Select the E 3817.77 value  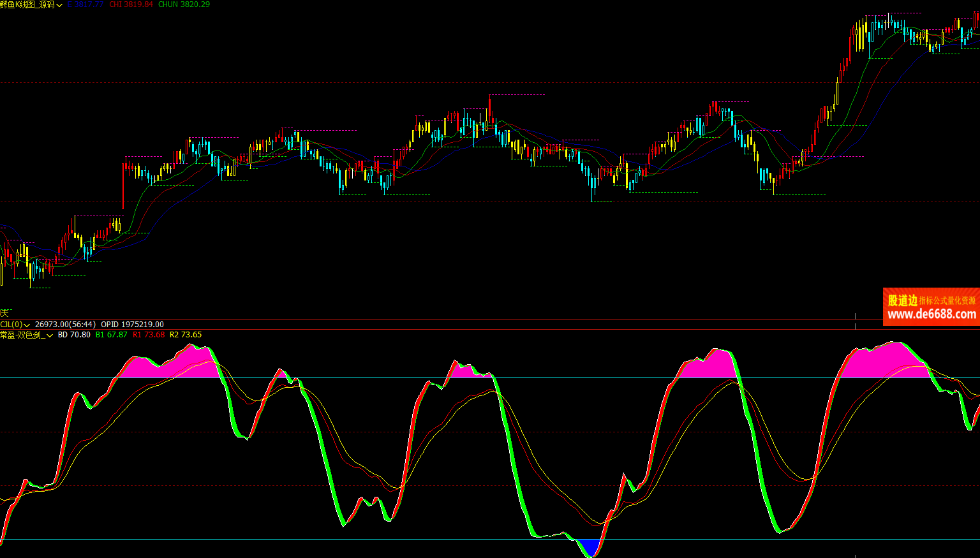[85, 4]
